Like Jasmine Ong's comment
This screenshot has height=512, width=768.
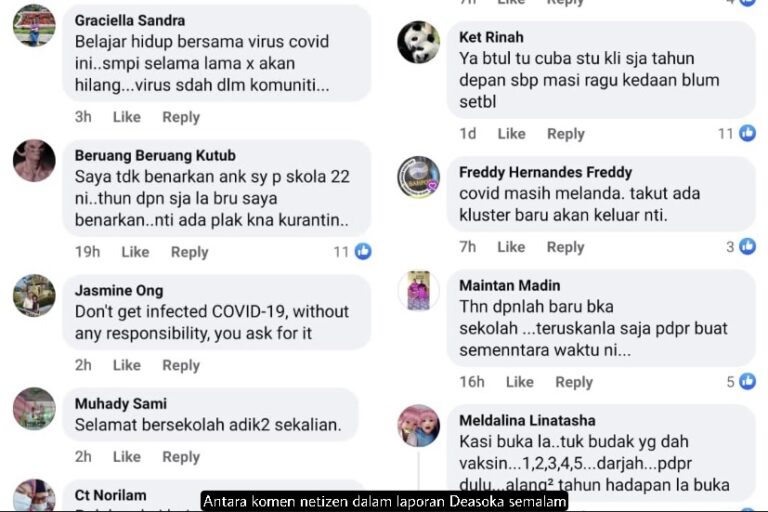(x=127, y=365)
